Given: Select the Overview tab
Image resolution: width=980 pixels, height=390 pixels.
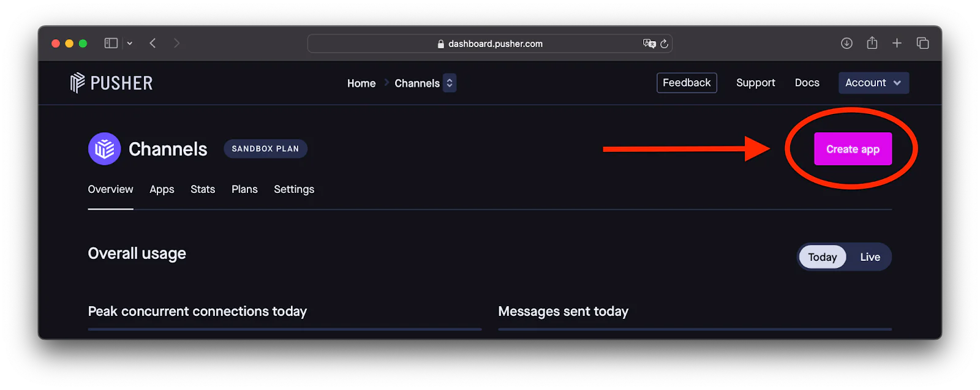Looking at the screenshot, I should click(x=110, y=189).
